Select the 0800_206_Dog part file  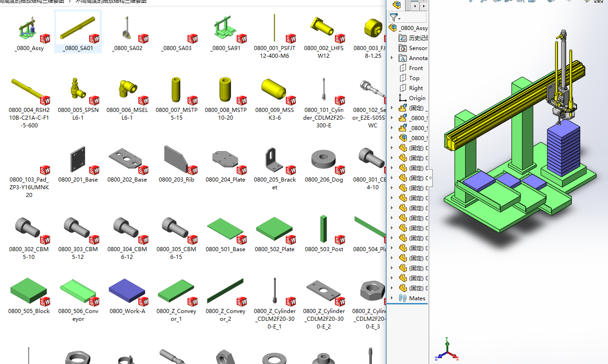[x=324, y=164]
